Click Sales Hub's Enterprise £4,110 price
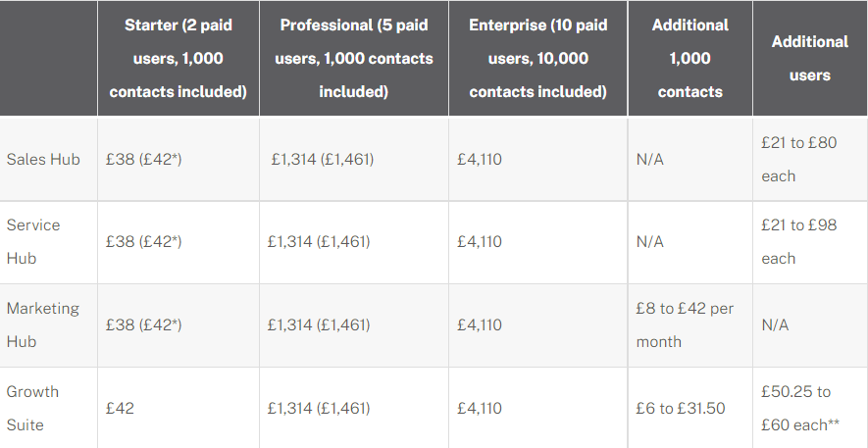Viewport: 868px width, 448px height. pos(480,159)
